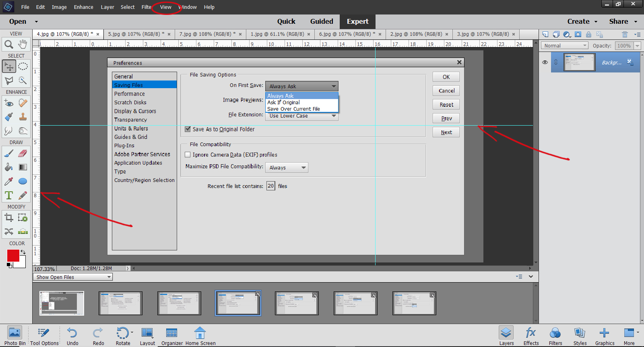
Task: Select the Elliptical Marquee tool
Action: [x=23, y=66]
